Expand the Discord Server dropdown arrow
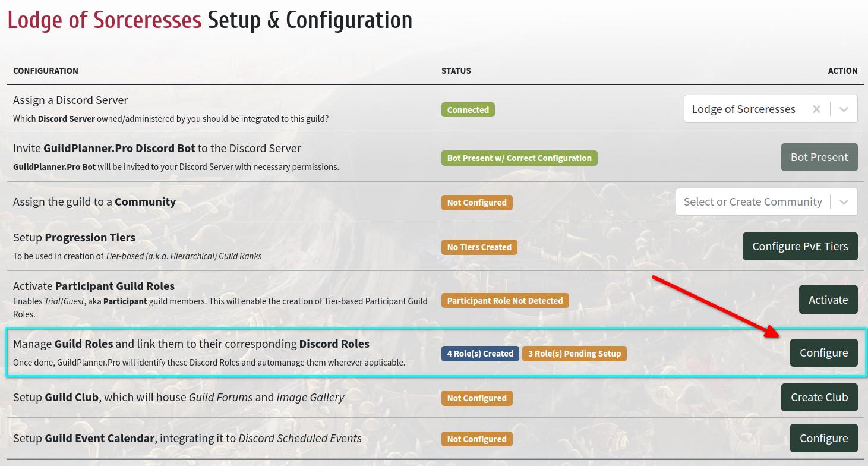Viewport: 868px width, 466px height. [x=844, y=109]
